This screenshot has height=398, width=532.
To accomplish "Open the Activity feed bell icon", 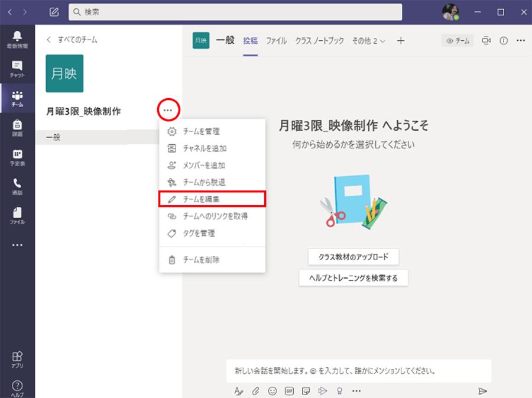I will 17,39.
